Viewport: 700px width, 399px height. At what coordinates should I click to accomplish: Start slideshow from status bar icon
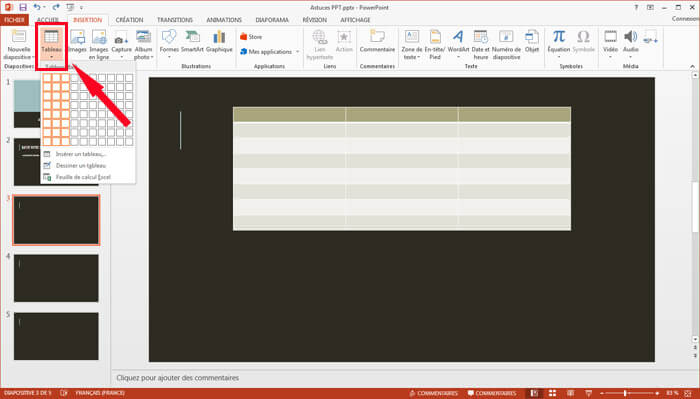pos(589,393)
